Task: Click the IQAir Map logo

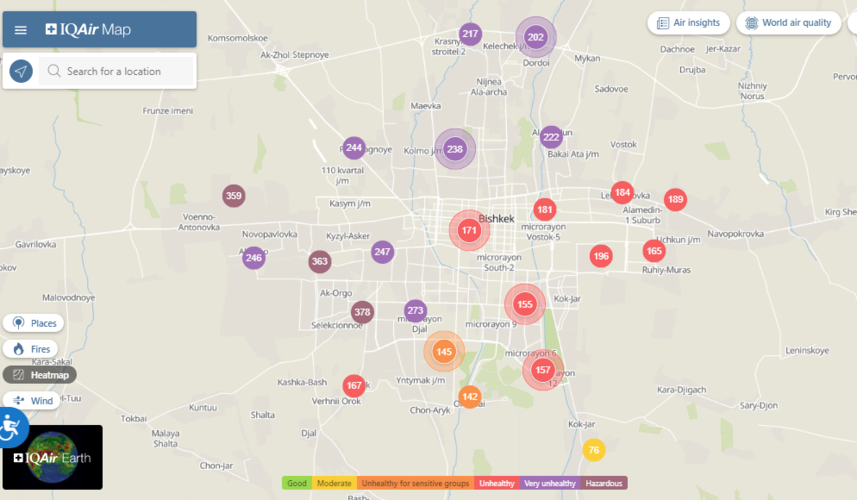Action: pos(88,30)
